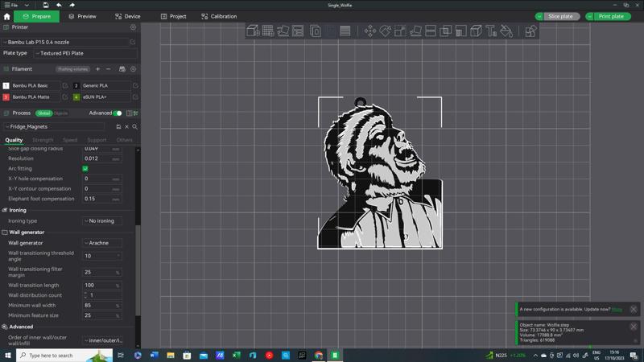Switch to the Preview tab
Image resolution: width=644 pixels, height=362 pixels.
coord(82,16)
